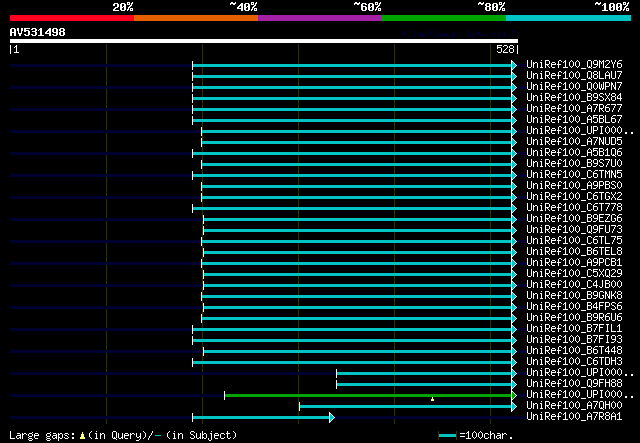The height and width of the screenshot is (443, 640).
Task: Open hit UniRef100_A5BL67
Action: point(574,120)
